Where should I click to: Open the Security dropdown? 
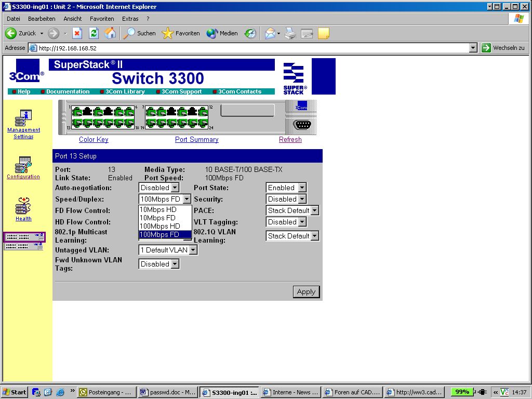[x=286, y=199]
